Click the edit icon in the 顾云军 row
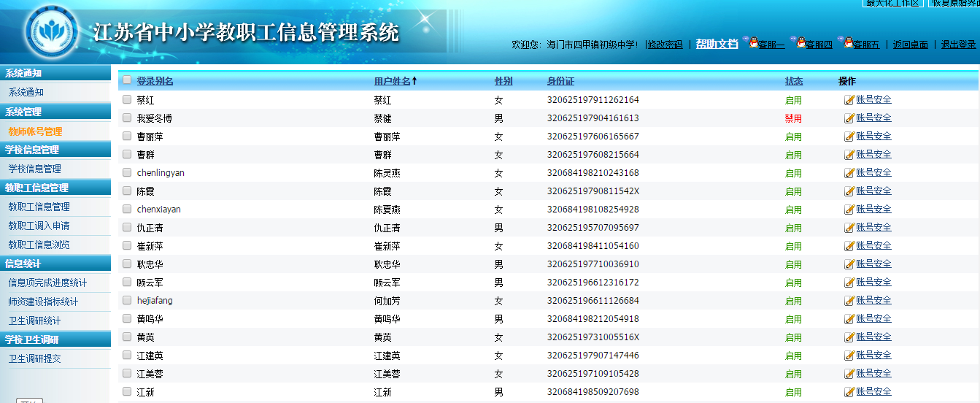The height and width of the screenshot is (403, 980). pyautogui.click(x=849, y=283)
